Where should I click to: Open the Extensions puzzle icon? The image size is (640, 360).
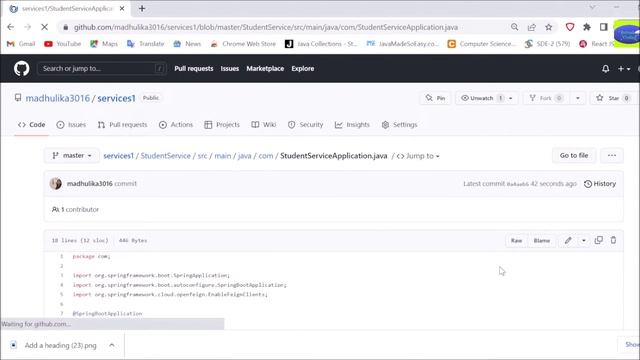(587, 27)
